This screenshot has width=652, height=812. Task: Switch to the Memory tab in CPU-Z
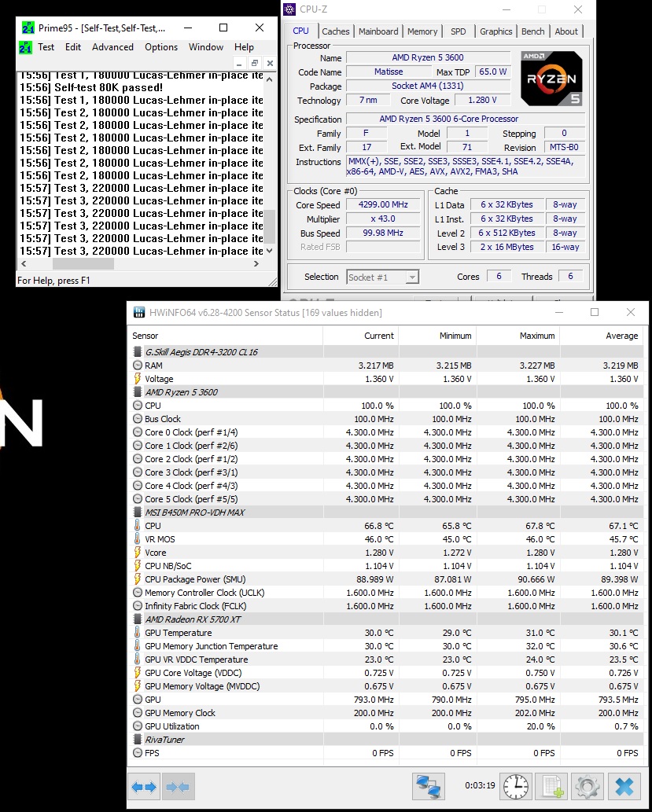tap(422, 31)
